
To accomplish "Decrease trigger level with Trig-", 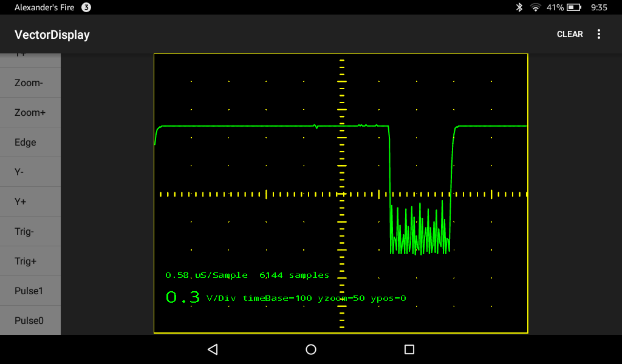I will (30, 231).
